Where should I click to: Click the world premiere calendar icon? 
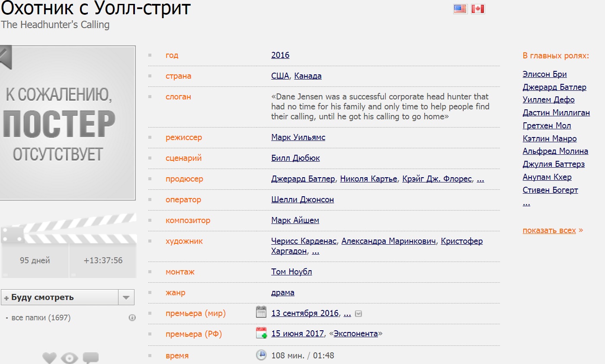coord(261,312)
